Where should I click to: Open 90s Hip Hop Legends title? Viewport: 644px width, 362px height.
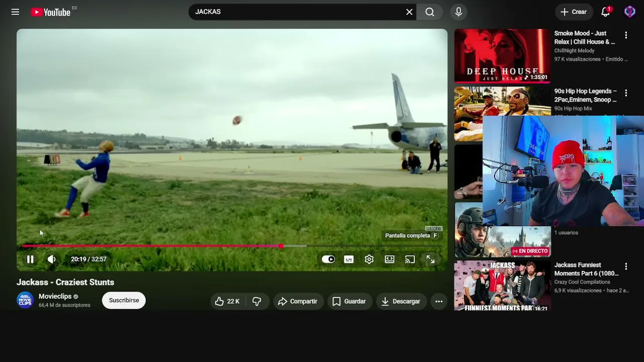coord(586,96)
